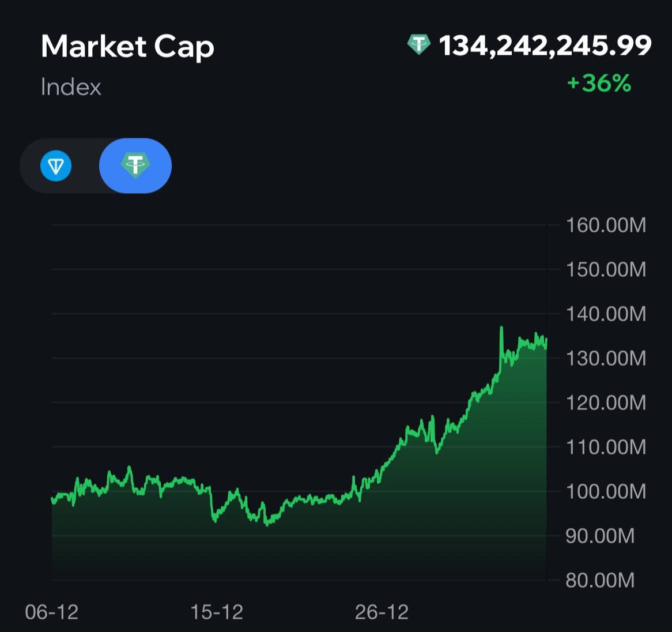This screenshot has width=672, height=632.
Task: Switch currency to the blue TON icon
Action: click(56, 166)
